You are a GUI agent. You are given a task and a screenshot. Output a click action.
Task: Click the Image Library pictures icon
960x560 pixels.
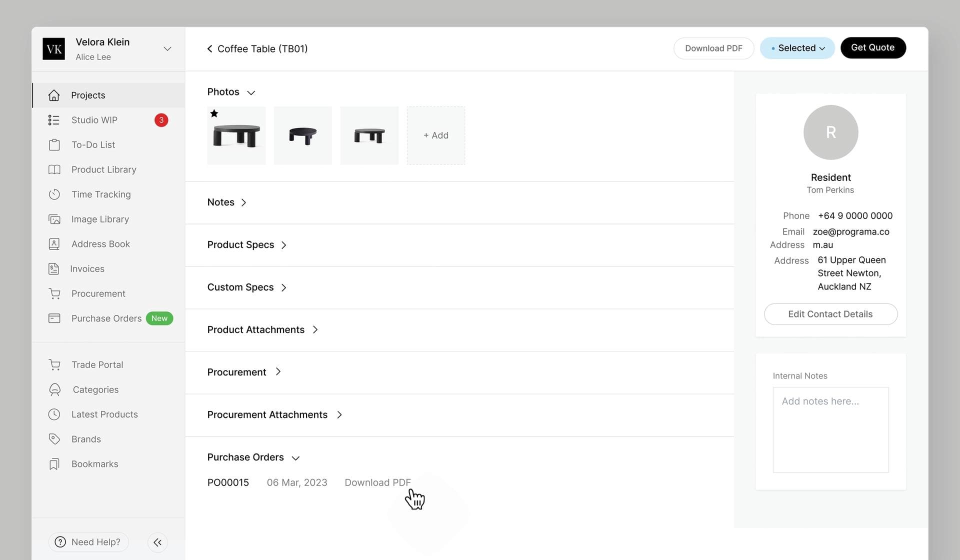coord(54,219)
